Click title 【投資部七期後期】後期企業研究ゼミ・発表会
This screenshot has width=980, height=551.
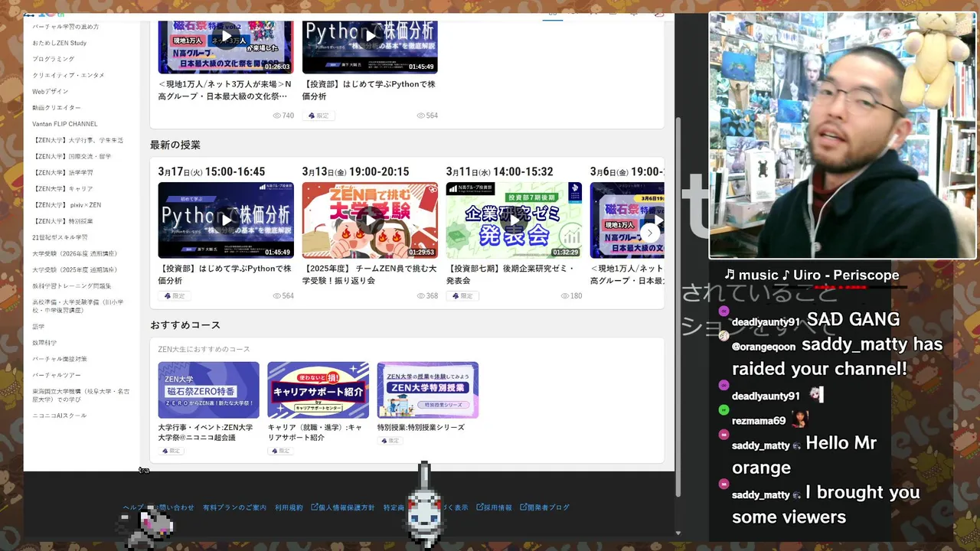[511, 275]
